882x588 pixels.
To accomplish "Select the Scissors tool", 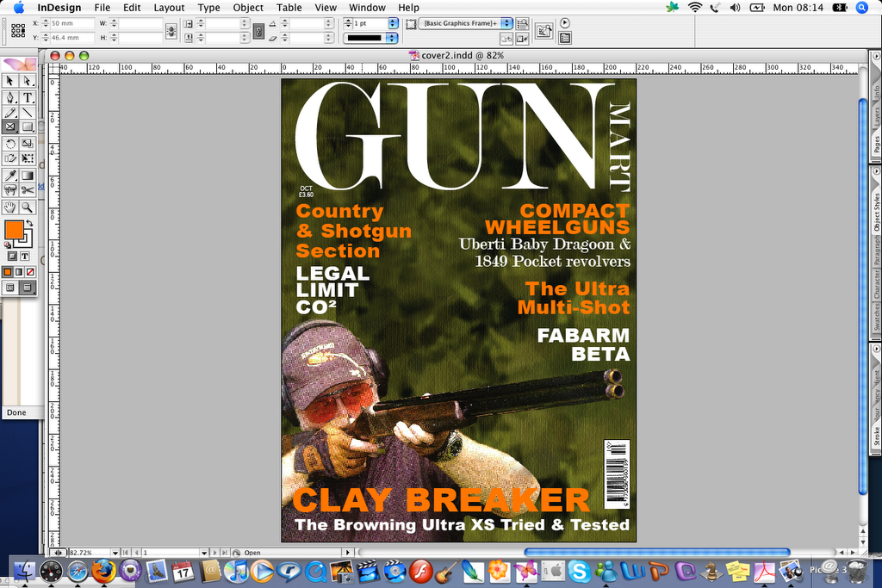I will point(27,190).
